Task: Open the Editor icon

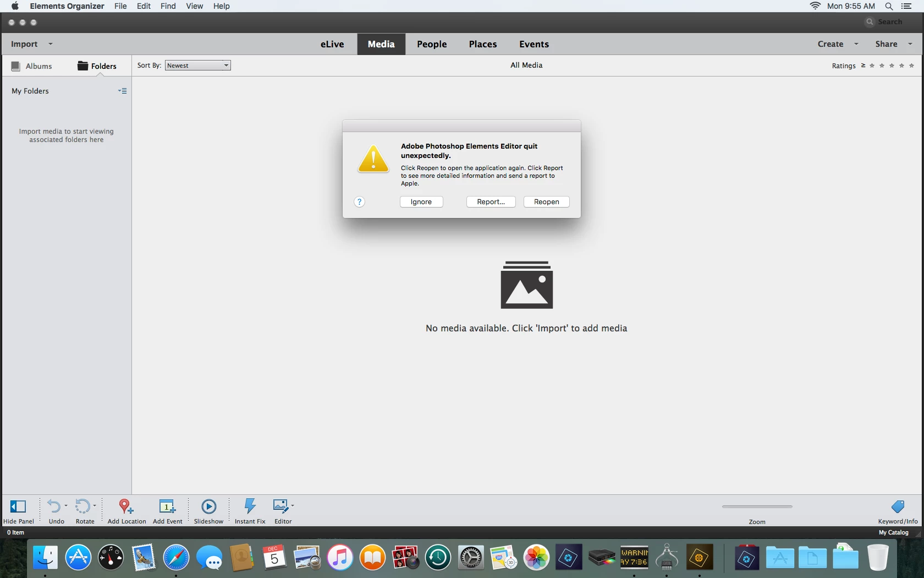Action: [x=280, y=505]
